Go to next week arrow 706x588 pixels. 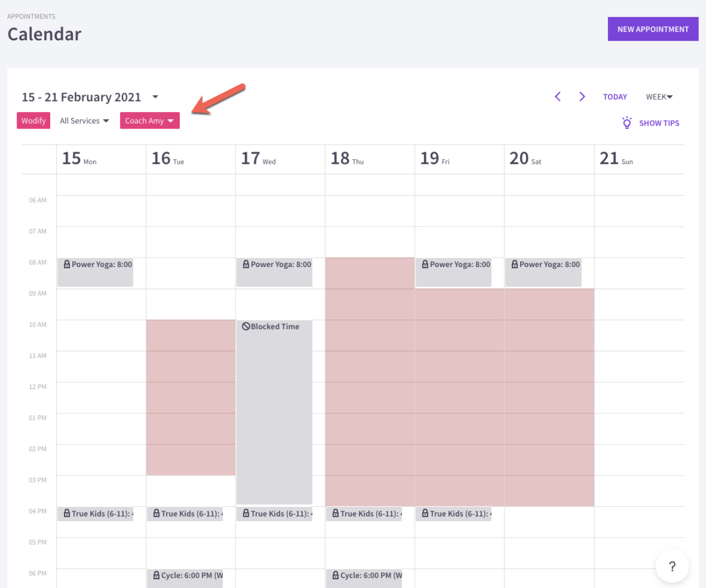coord(582,97)
